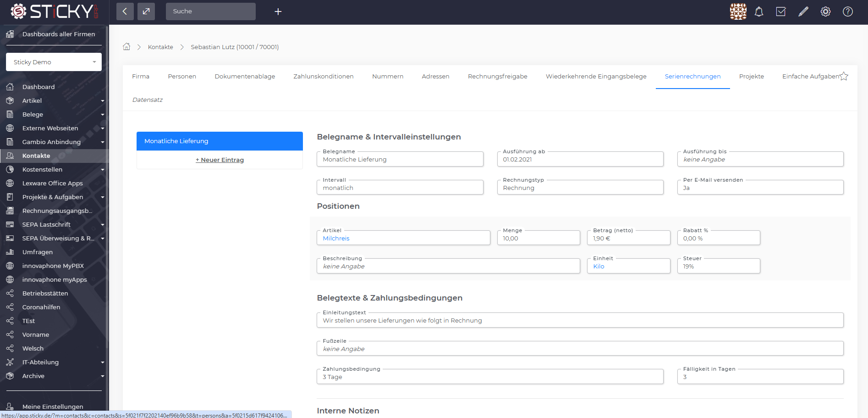
Task: Switch to the Personen tab
Action: pyautogui.click(x=182, y=76)
